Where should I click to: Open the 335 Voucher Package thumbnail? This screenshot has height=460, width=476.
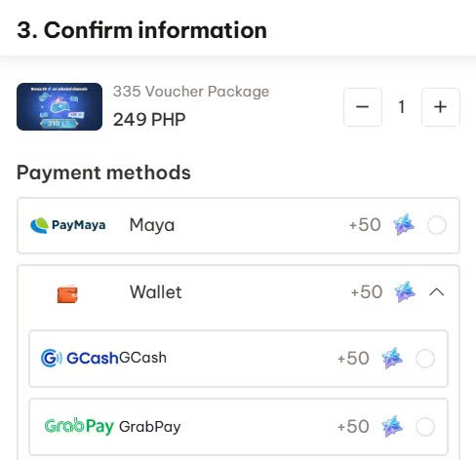tap(59, 106)
